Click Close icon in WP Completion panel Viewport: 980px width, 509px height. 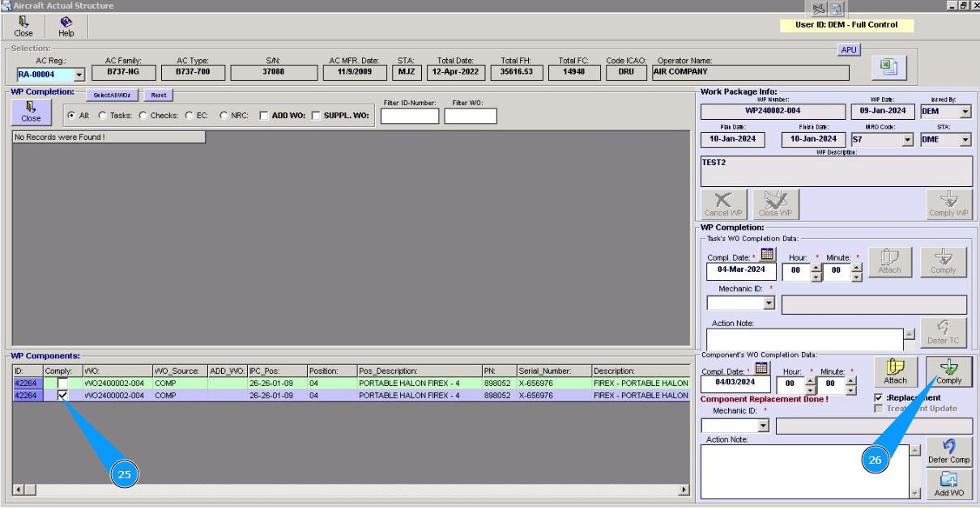31,111
